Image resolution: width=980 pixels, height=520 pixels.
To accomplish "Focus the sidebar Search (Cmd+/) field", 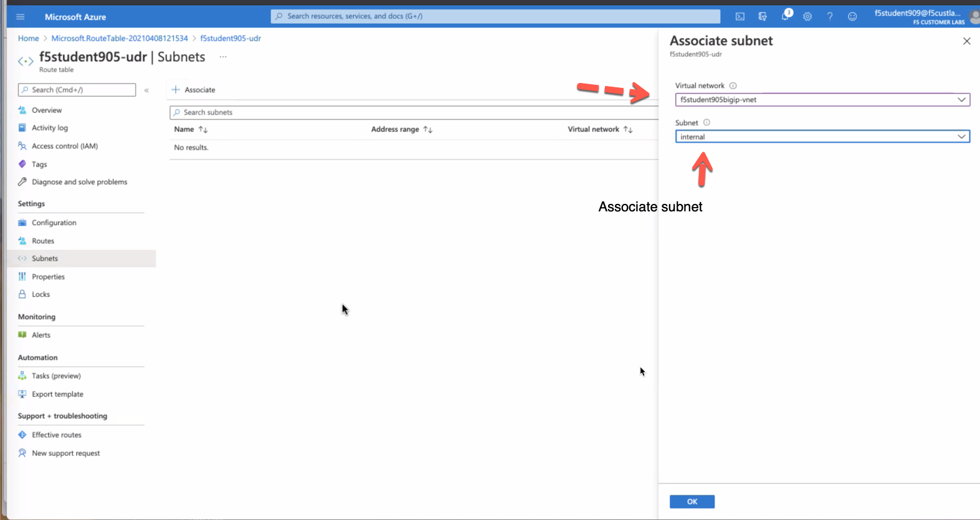I will coord(77,90).
